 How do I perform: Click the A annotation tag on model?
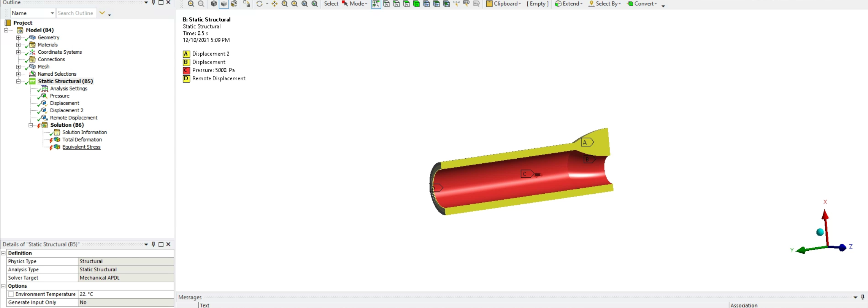pyautogui.click(x=587, y=142)
